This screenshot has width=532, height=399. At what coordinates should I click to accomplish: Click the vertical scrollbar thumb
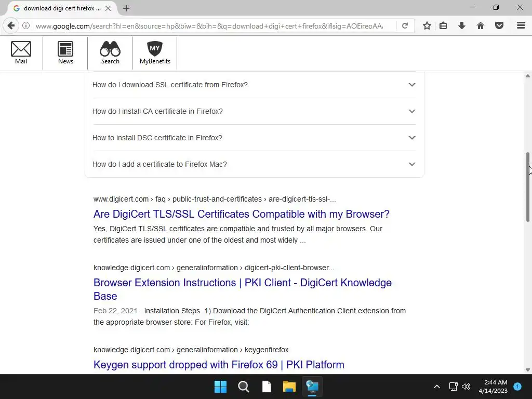point(528,187)
